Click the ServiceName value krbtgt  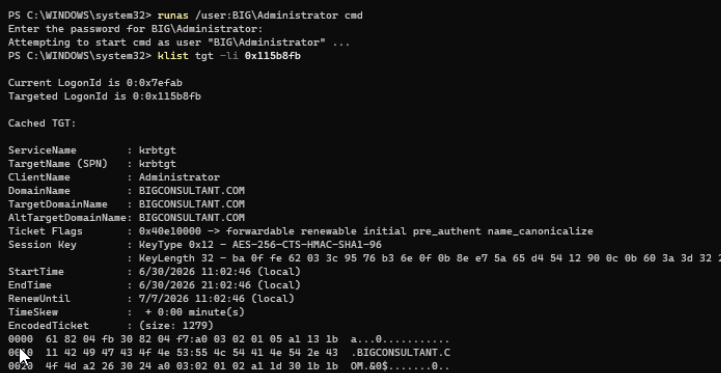point(157,150)
